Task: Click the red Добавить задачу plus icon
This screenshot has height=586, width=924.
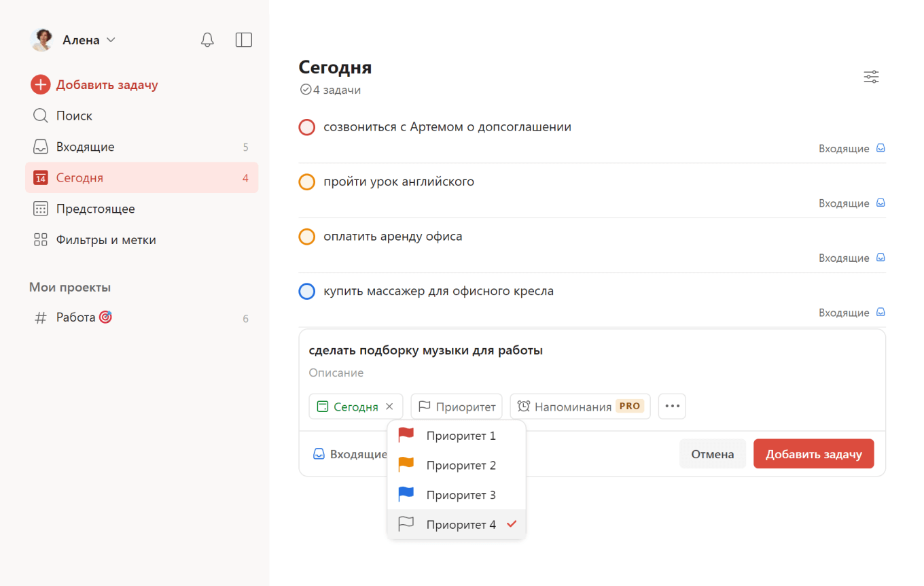Action: (x=41, y=84)
